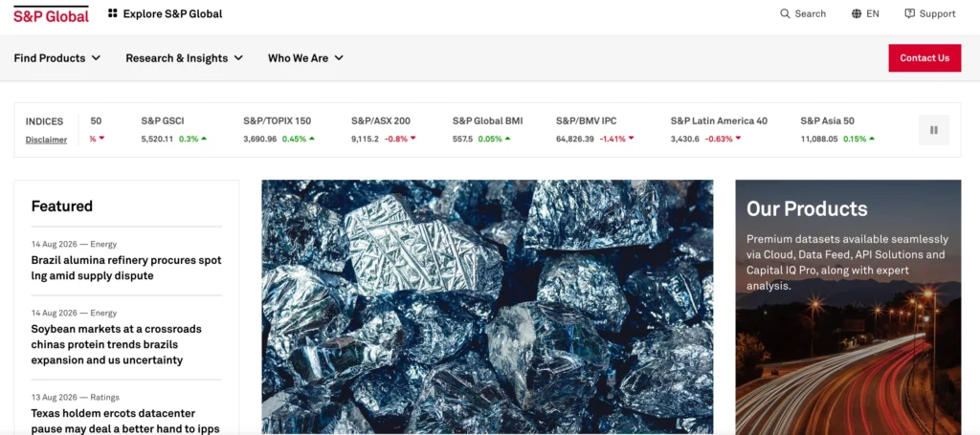980x435 pixels.
Task: Click the Premium datasets description text
Action: coord(848,262)
